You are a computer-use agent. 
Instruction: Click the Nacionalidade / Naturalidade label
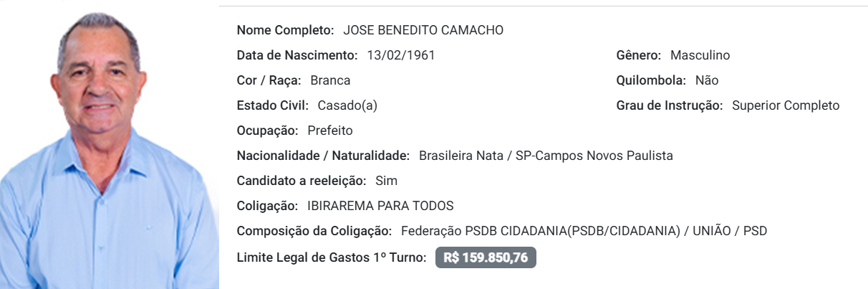[323, 156]
